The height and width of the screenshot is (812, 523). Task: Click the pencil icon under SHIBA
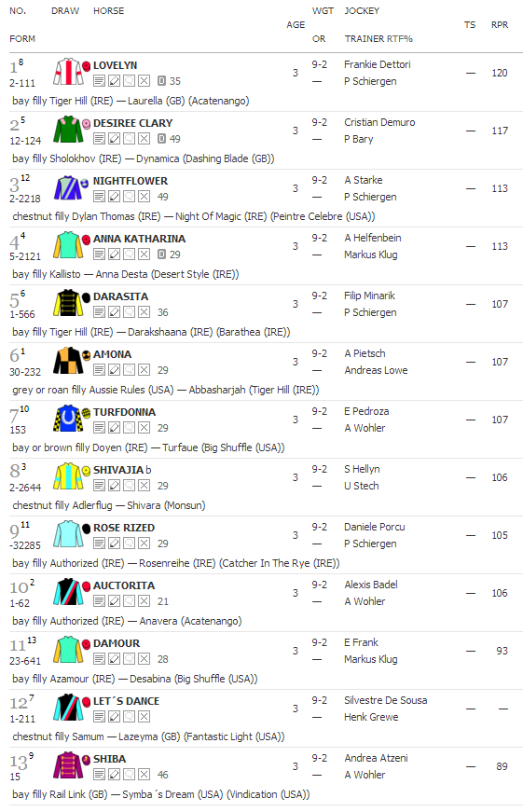(115, 775)
